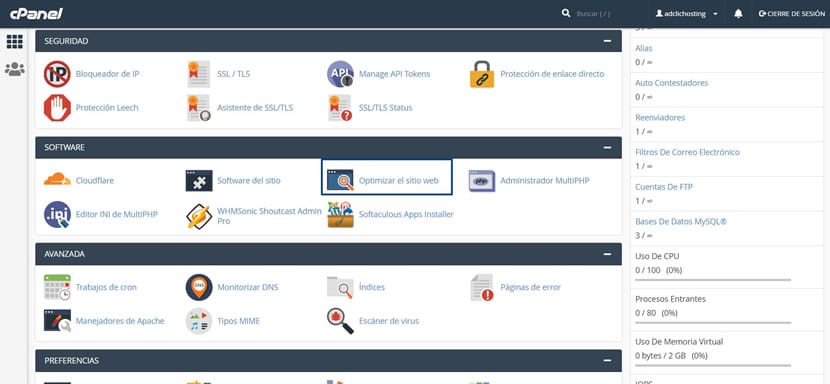Screen dimensions: 830x384
Task: Click the Monitorizar DNS link
Action: click(x=248, y=287)
